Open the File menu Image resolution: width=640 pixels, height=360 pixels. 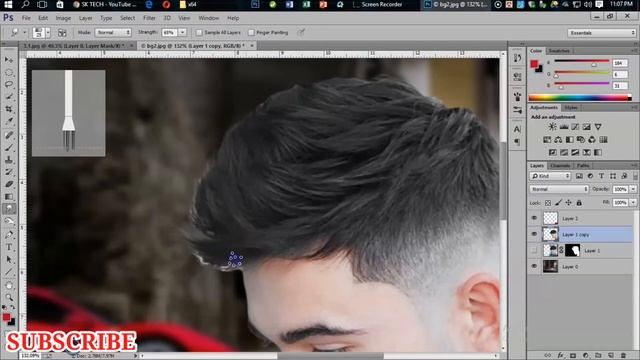point(26,18)
